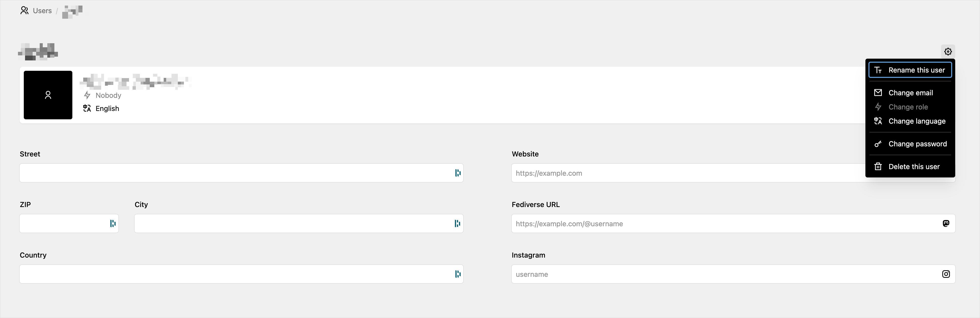Choose Change email from the dropdown

coord(910,93)
